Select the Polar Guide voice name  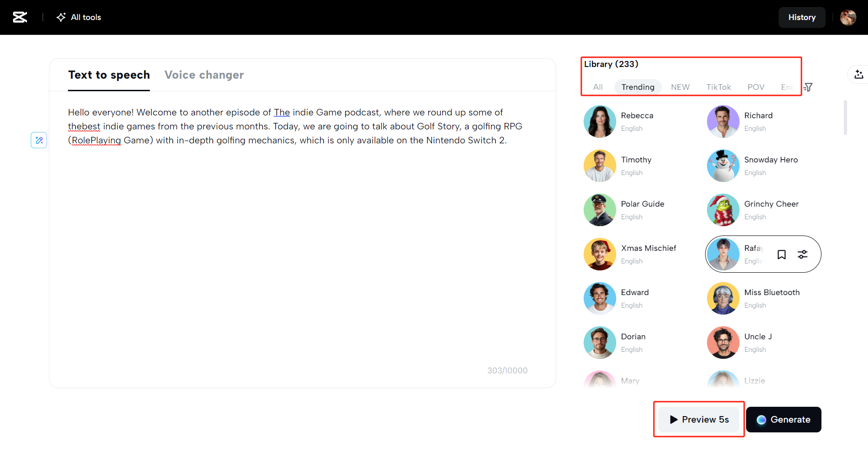pos(643,204)
